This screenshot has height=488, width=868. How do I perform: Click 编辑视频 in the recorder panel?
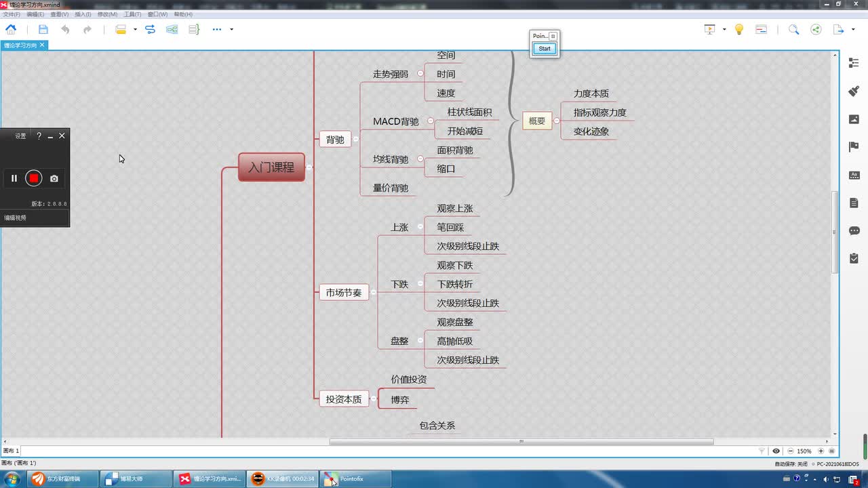[15, 218]
